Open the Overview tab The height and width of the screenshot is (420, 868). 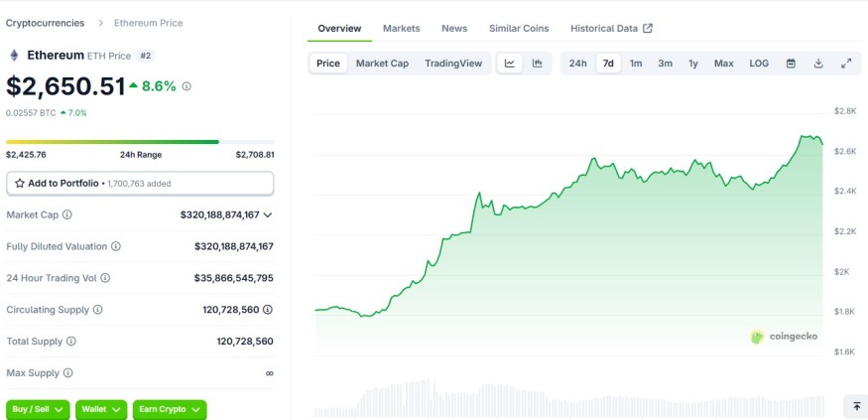[x=339, y=28]
